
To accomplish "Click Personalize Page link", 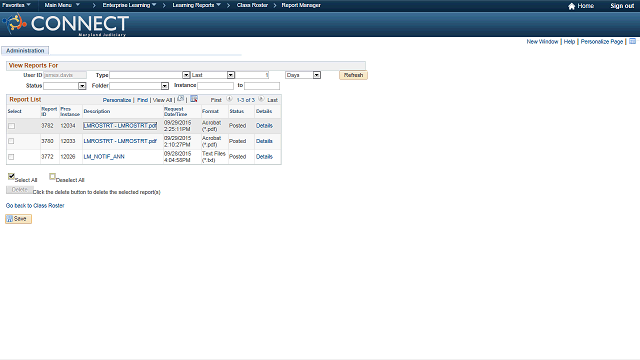I will click(x=602, y=42).
